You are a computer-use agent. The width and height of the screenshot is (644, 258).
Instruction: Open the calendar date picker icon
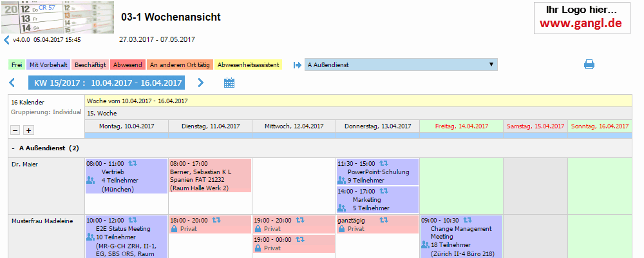click(229, 83)
